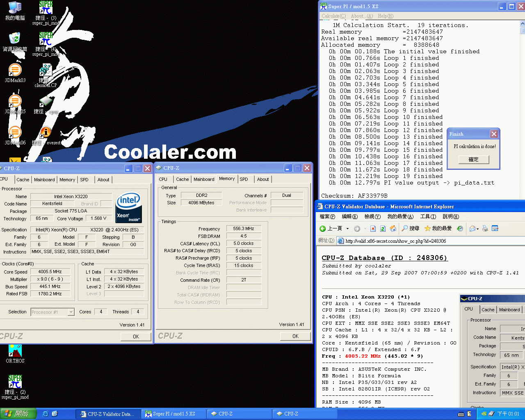
Task: Open the 工具(T) menu in Internet Explorer
Action: tap(428, 217)
